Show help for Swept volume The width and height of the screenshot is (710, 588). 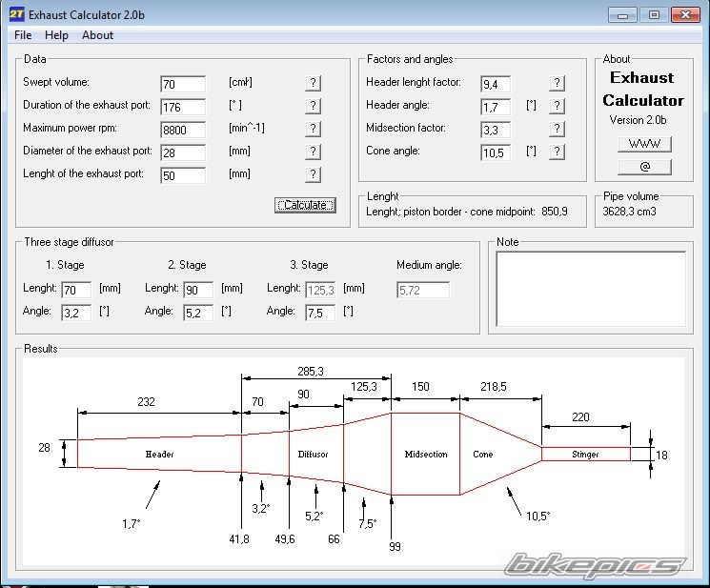(x=313, y=83)
